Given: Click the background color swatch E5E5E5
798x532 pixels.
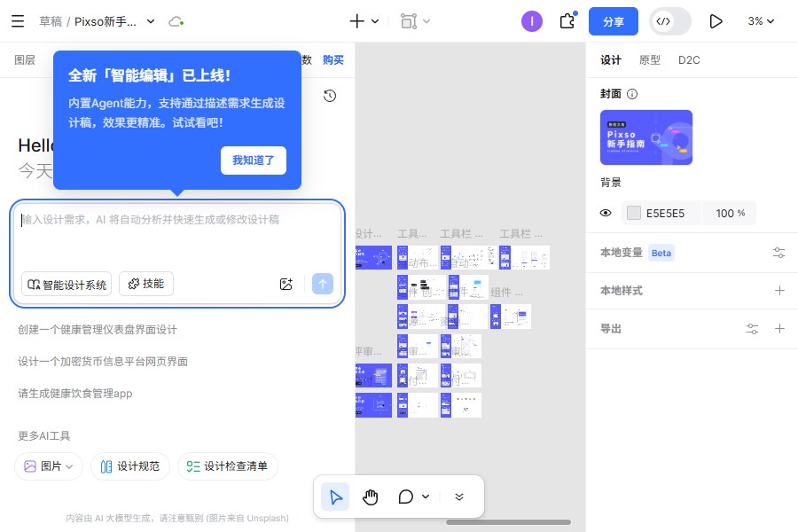Looking at the screenshot, I should click(x=634, y=213).
